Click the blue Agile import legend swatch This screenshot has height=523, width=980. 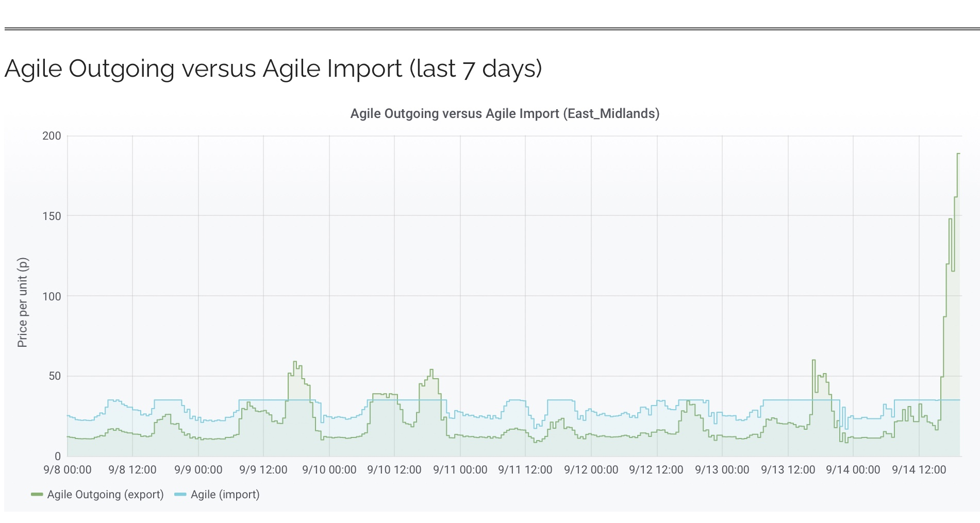coord(180,495)
